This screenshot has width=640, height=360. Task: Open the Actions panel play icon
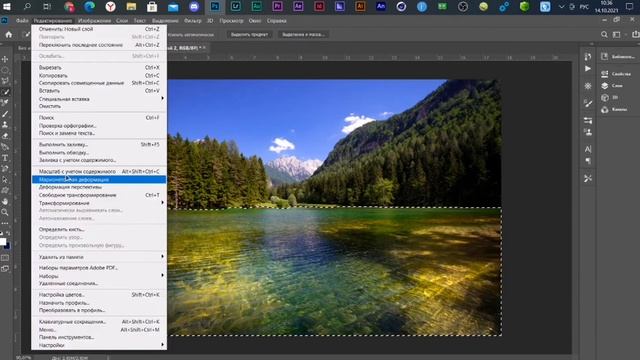click(x=588, y=69)
